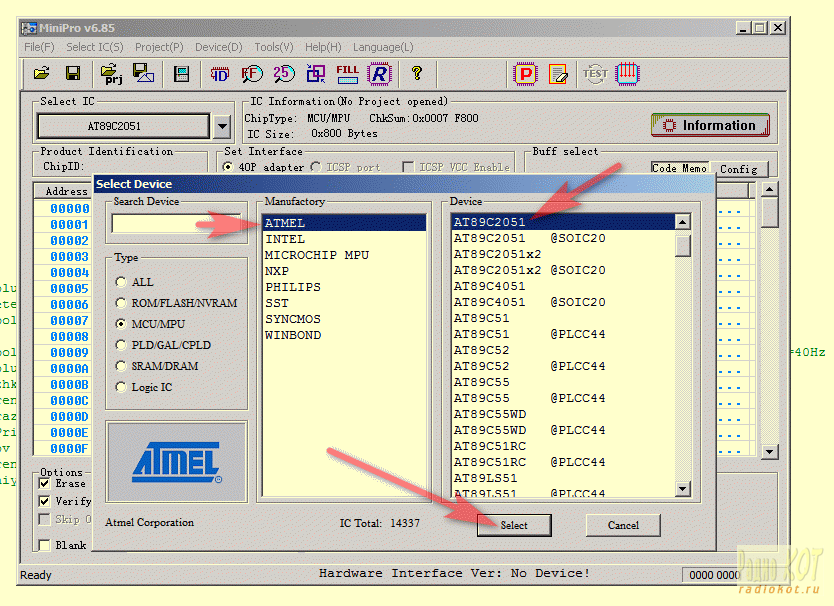Switch to the Config buffer tab

point(739,169)
